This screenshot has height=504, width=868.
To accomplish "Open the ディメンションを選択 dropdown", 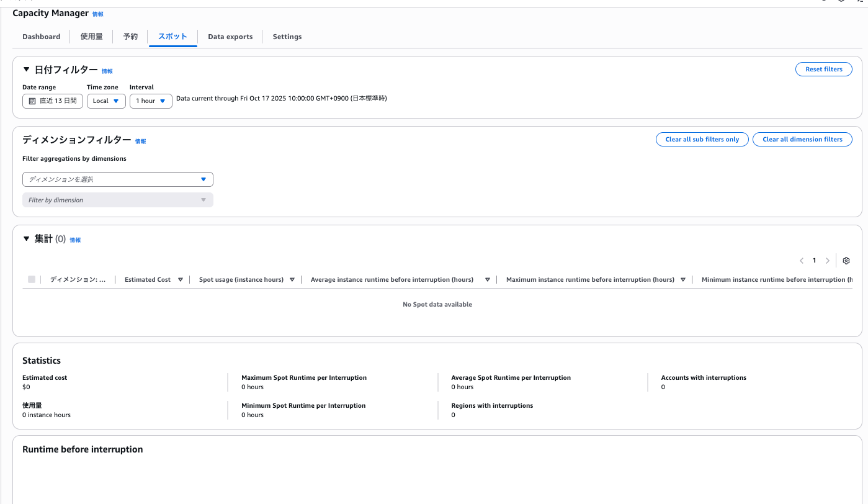I will coord(118,179).
